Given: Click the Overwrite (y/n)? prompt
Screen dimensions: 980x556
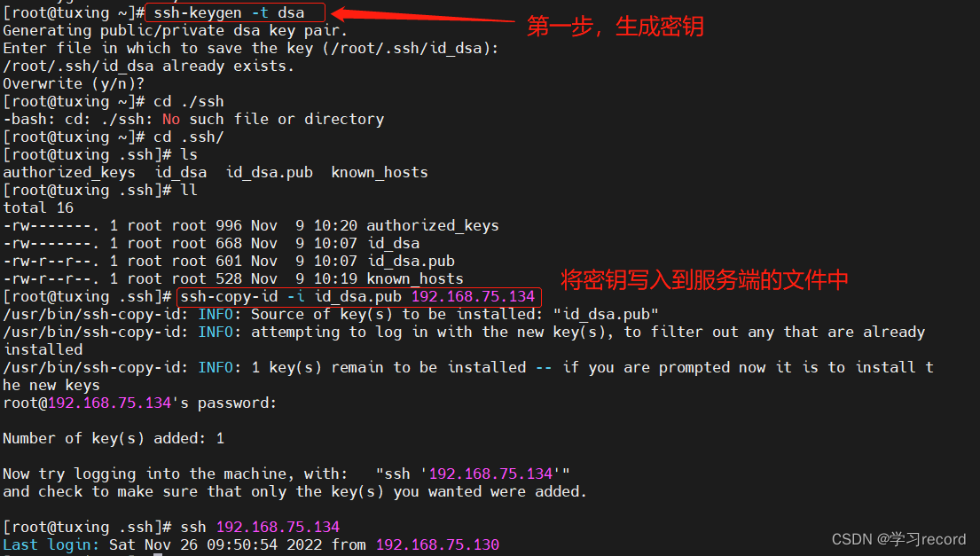Looking at the screenshot, I should [x=74, y=83].
